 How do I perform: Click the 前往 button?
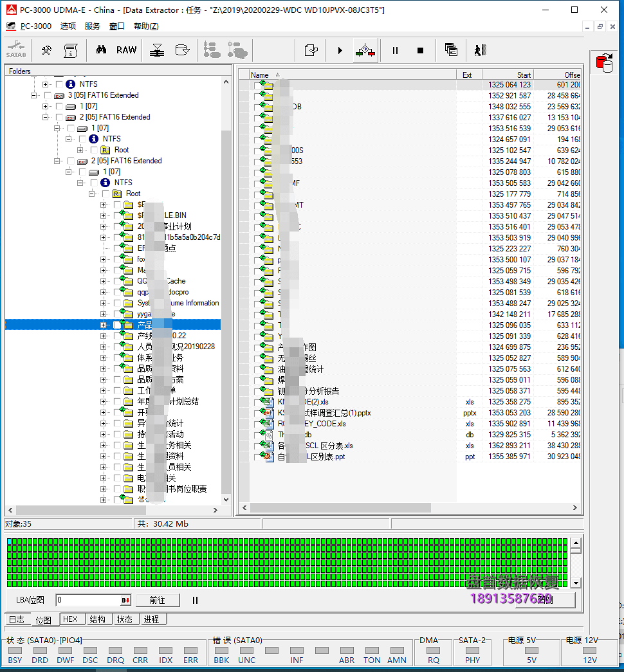pyautogui.click(x=158, y=600)
